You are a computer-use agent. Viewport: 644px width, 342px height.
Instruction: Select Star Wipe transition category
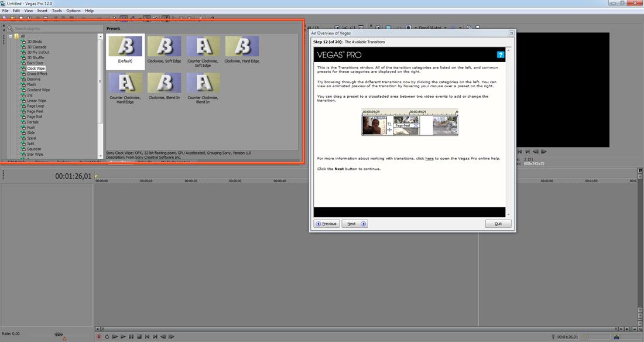pos(35,154)
